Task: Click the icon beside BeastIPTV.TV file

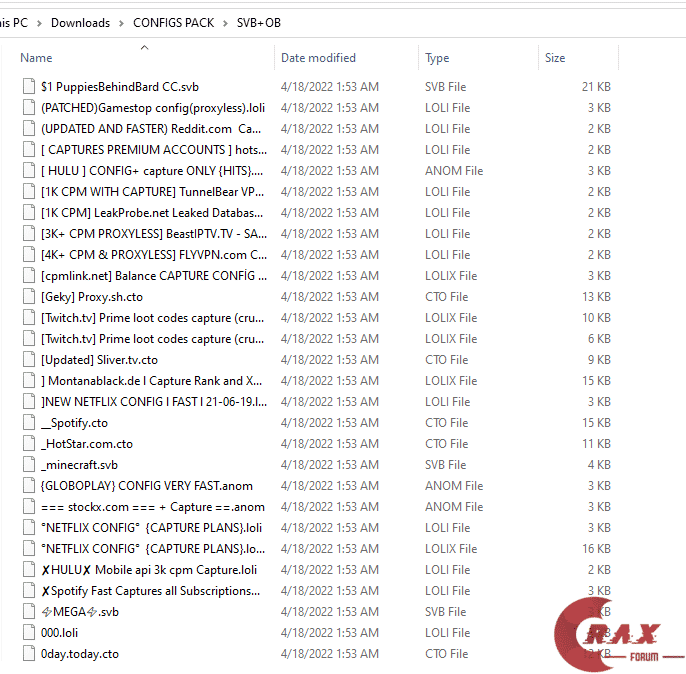Action: pyautogui.click(x=29, y=234)
